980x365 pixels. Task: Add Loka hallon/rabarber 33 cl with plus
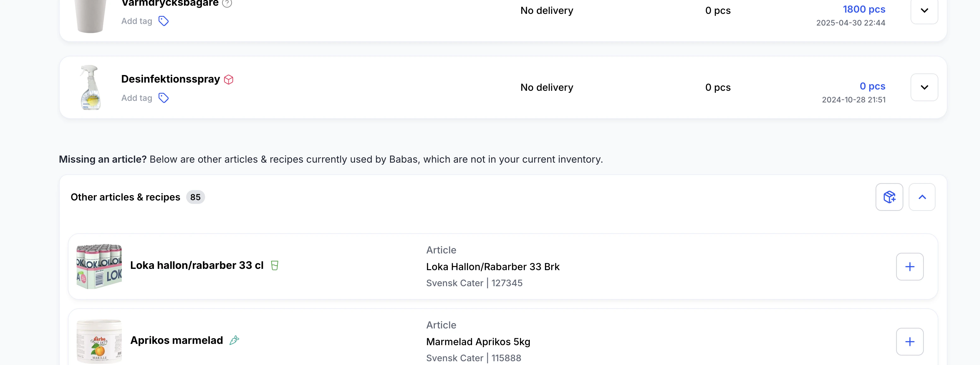click(x=910, y=267)
